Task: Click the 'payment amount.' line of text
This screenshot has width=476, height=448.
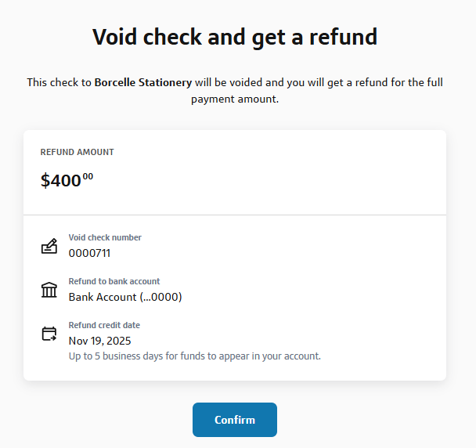Action: tap(235, 99)
